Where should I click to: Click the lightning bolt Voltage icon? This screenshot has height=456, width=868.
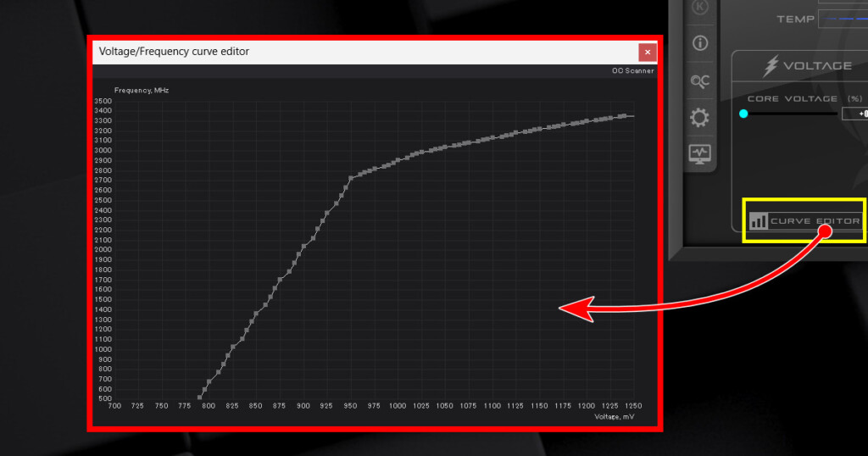click(x=771, y=66)
